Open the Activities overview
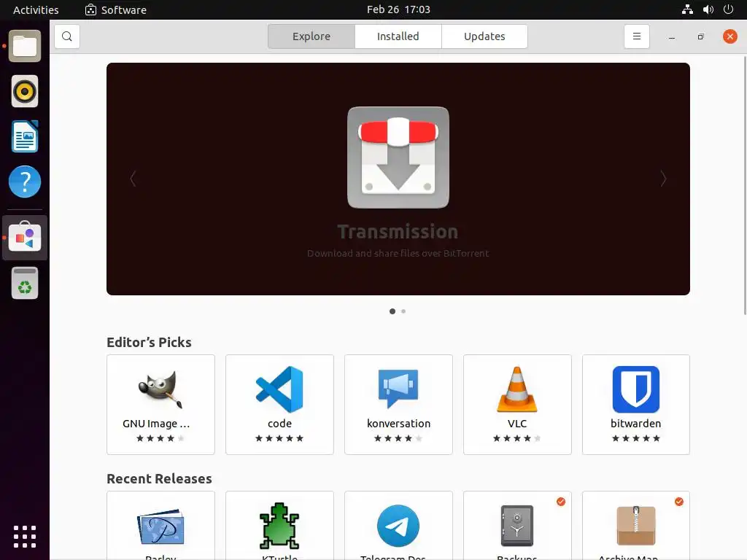747x560 pixels. [x=36, y=9]
